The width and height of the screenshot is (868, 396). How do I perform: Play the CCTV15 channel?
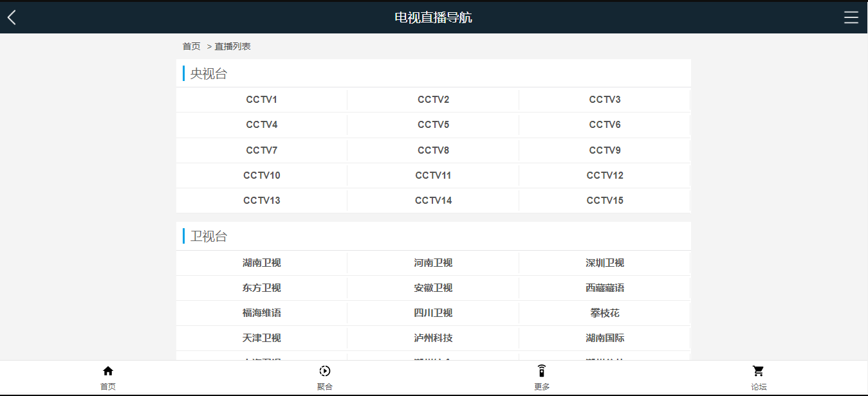click(x=604, y=200)
